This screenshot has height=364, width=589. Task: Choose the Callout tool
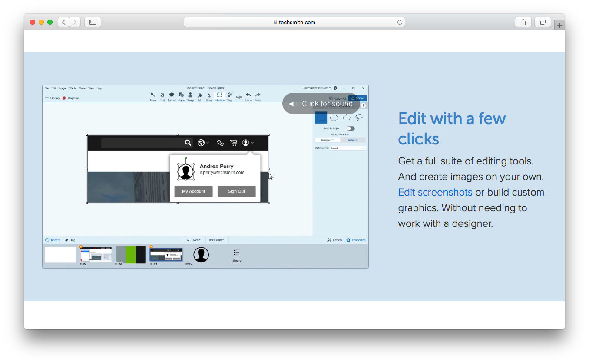(x=172, y=96)
